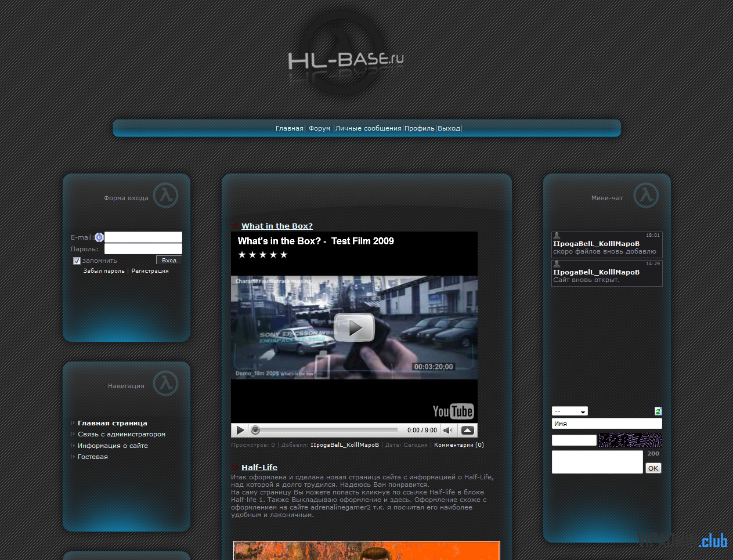Click the 'Вход' login button
Viewport: 733px width, 560px height.
[169, 261]
